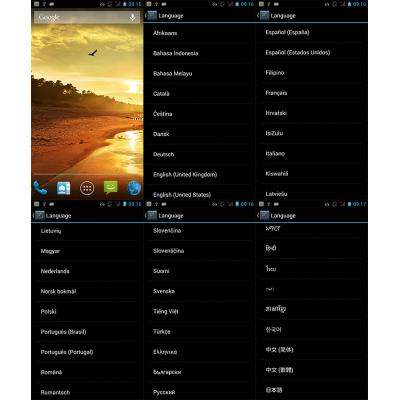Open the Phone dialer app icon
This screenshot has height=400, width=400.
(x=40, y=188)
